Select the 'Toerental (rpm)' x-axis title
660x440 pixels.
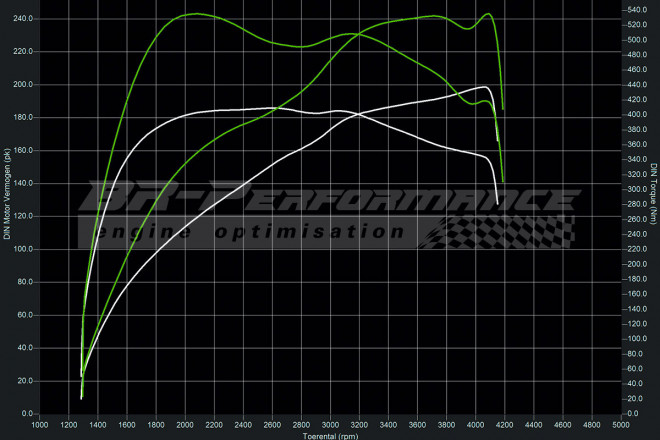pos(330,434)
